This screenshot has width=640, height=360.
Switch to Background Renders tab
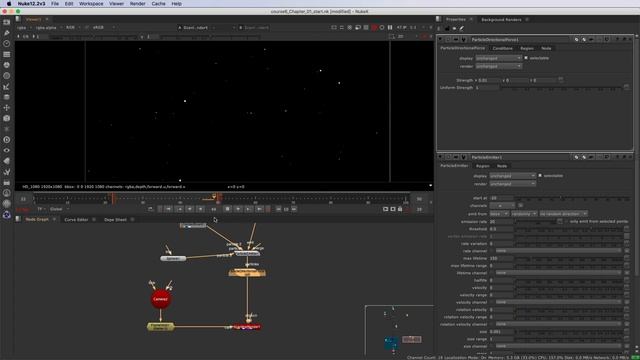point(501,20)
